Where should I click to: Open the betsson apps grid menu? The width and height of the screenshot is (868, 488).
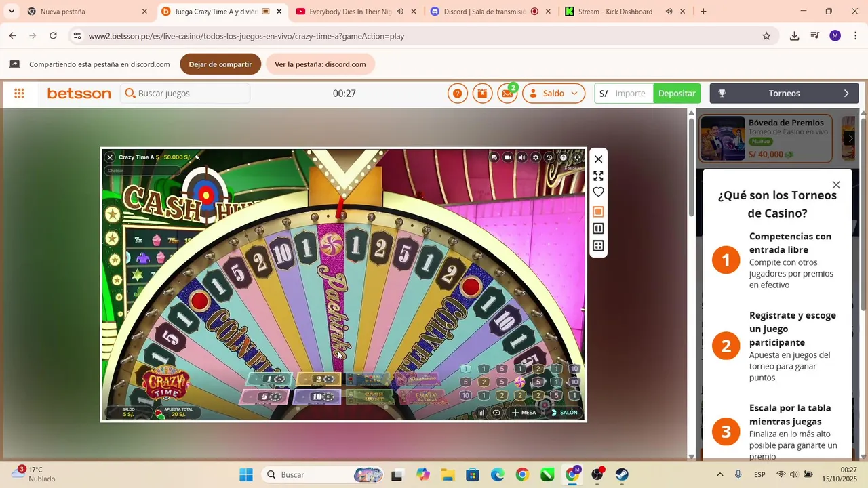19,94
